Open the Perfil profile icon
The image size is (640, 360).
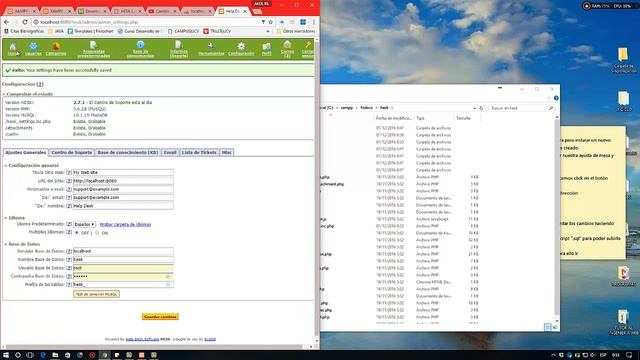click(267, 49)
